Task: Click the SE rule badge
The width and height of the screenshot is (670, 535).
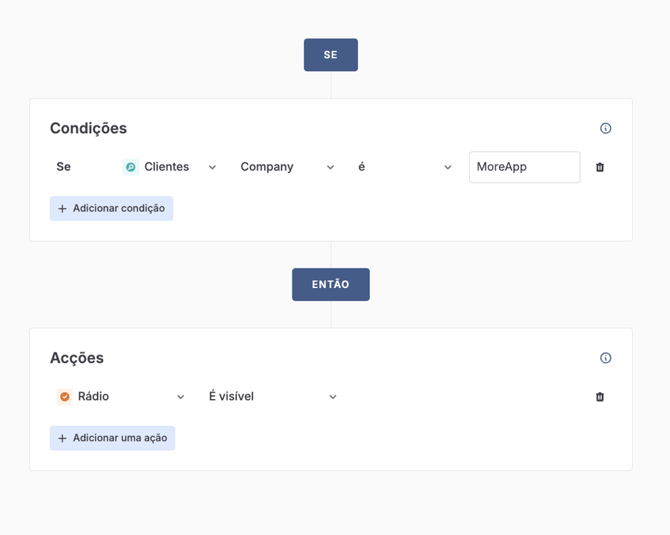Action: pyautogui.click(x=331, y=55)
